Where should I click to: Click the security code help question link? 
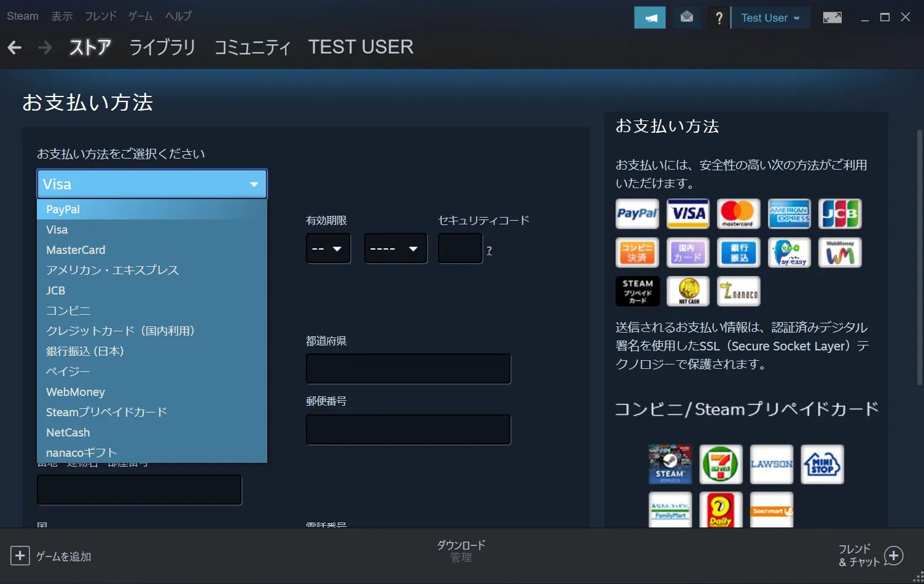[489, 251]
